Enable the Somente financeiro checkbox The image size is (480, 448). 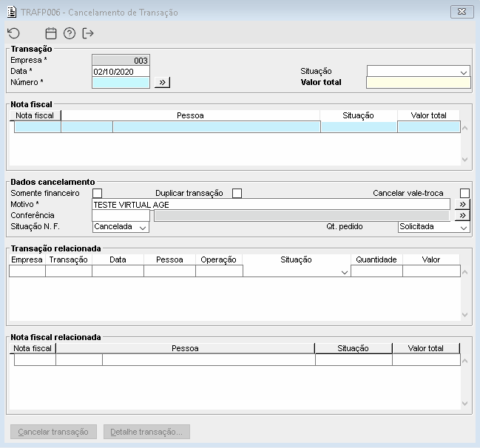click(x=97, y=194)
